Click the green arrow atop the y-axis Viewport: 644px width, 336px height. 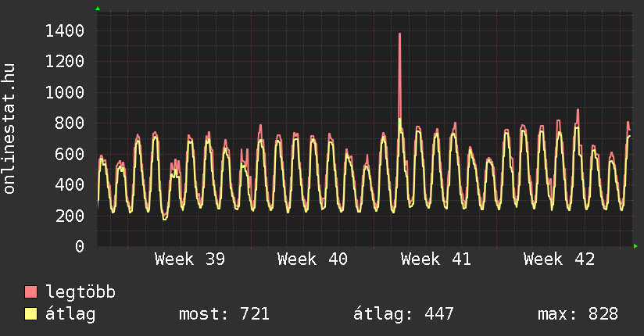pos(98,9)
